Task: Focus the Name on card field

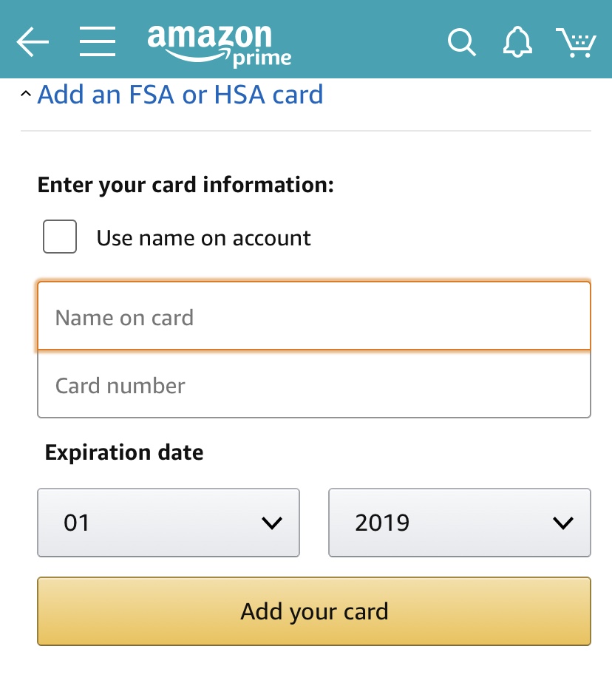Action: click(314, 316)
